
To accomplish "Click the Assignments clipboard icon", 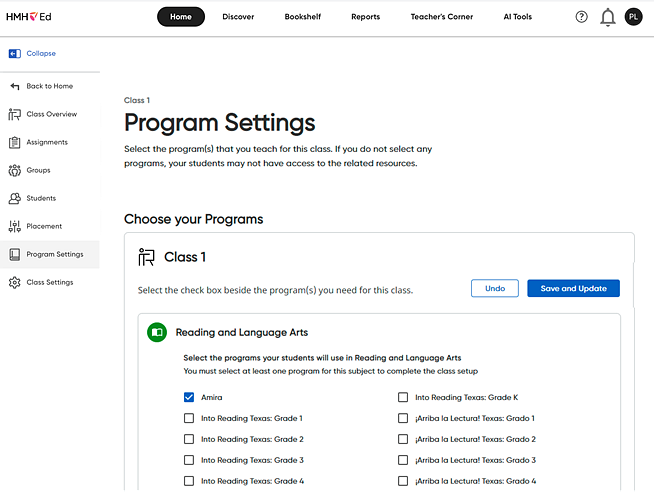I will pos(15,142).
